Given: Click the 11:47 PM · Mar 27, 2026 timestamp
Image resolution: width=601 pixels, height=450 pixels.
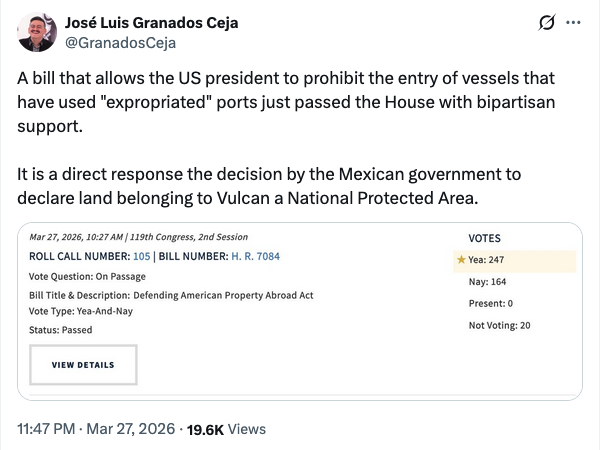Looking at the screenshot, I should (x=95, y=429).
